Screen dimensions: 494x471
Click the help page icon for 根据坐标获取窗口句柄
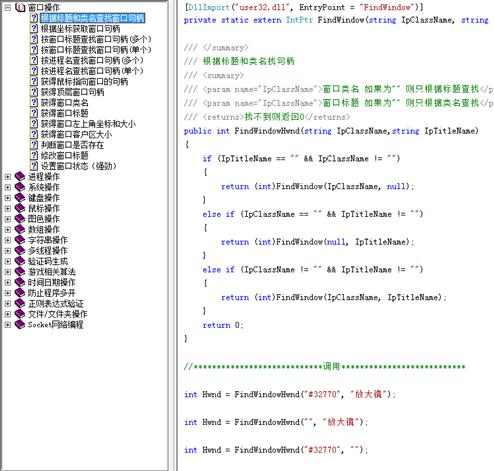pyautogui.click(x=34, y=29)
